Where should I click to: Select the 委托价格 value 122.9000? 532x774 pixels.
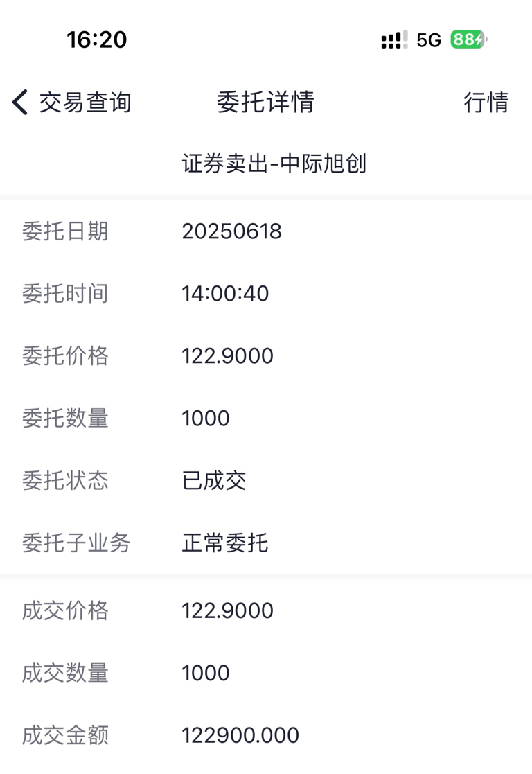[227, 356]
